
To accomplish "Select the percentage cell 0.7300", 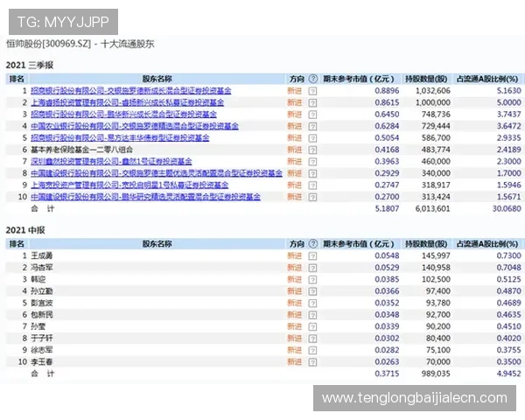I will [509, 255].
